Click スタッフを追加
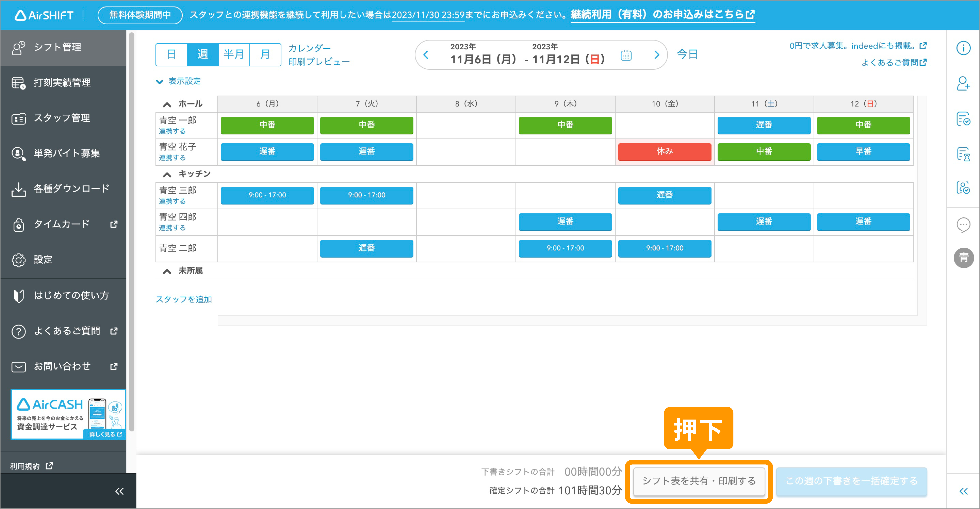This screenshot has height=509, width=980. [184, 300]
